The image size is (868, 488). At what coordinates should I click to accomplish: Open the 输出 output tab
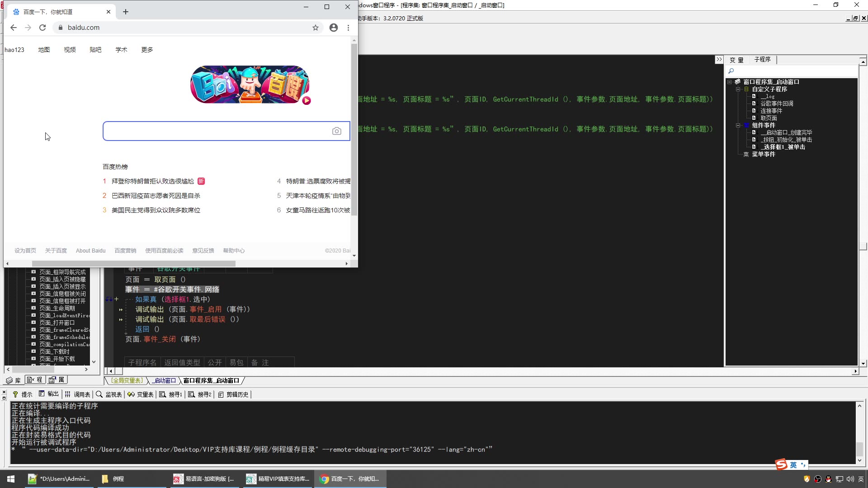tap(49, 394)
